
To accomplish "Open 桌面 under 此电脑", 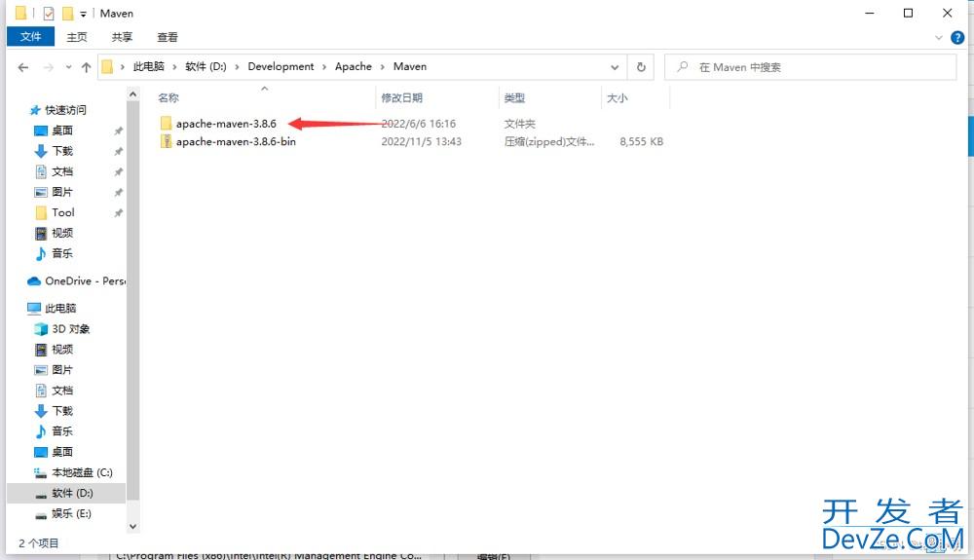I will click(62, 452).
